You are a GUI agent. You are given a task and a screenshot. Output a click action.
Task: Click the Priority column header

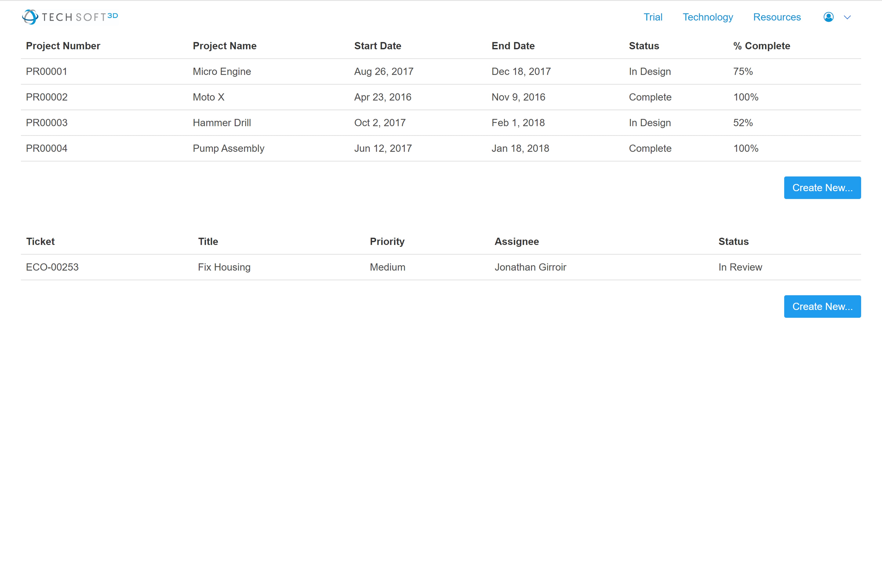click(387, 241)
